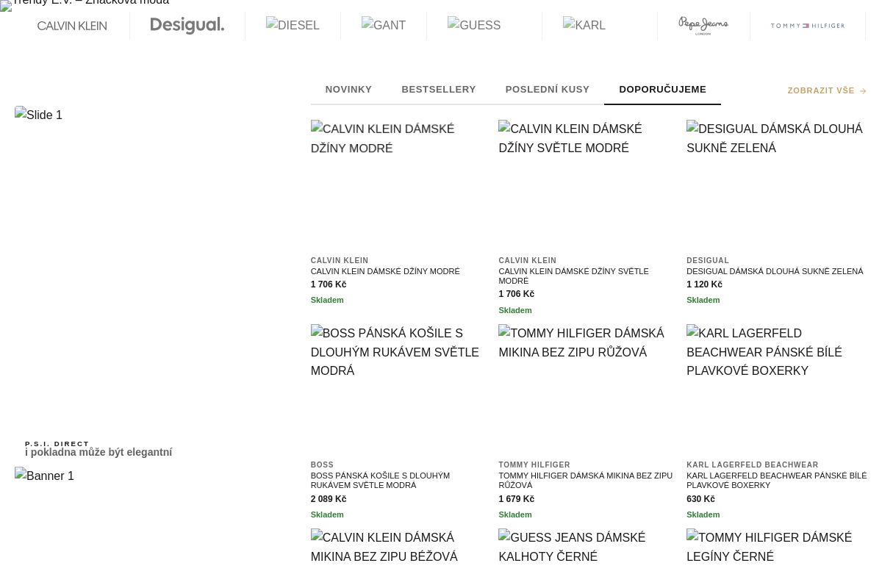
Task: Open the Diesel brand logo
Action: 293,26
